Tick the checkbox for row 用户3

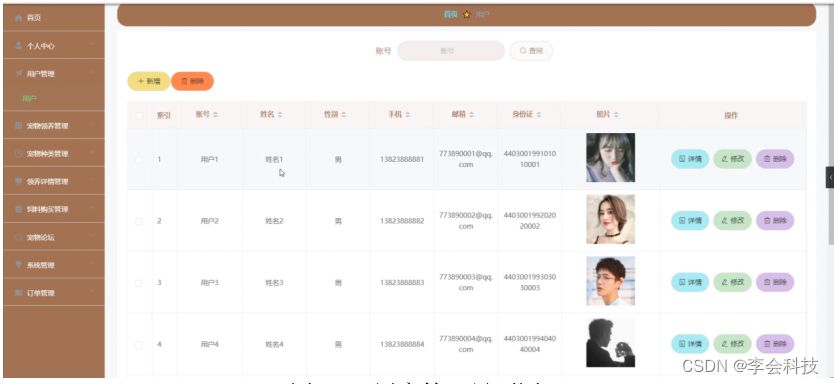coord(139,283)
